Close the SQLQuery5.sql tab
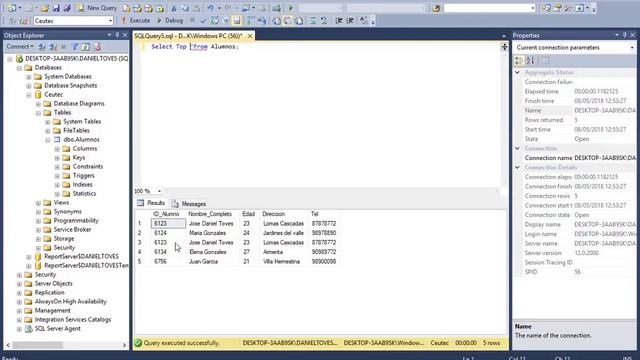Image resolution: width=640 pixels, height=360 pixels. tap(250, 36)
